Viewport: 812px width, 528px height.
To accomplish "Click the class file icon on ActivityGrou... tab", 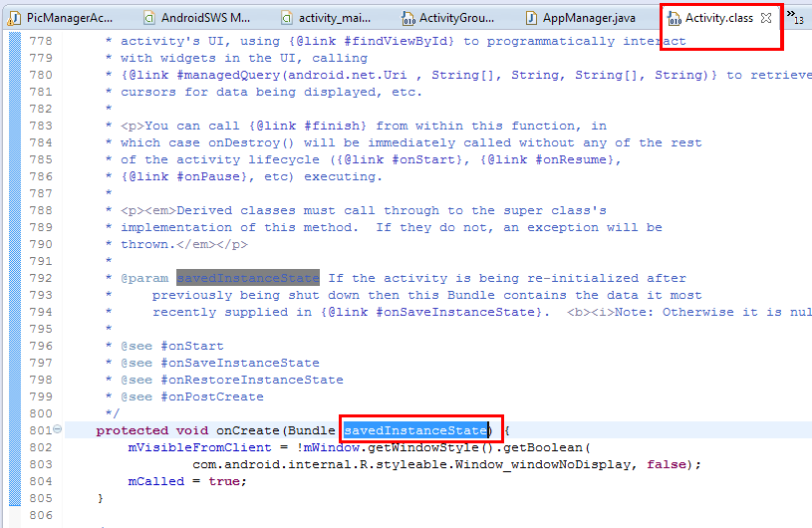I will coord(408,19).
